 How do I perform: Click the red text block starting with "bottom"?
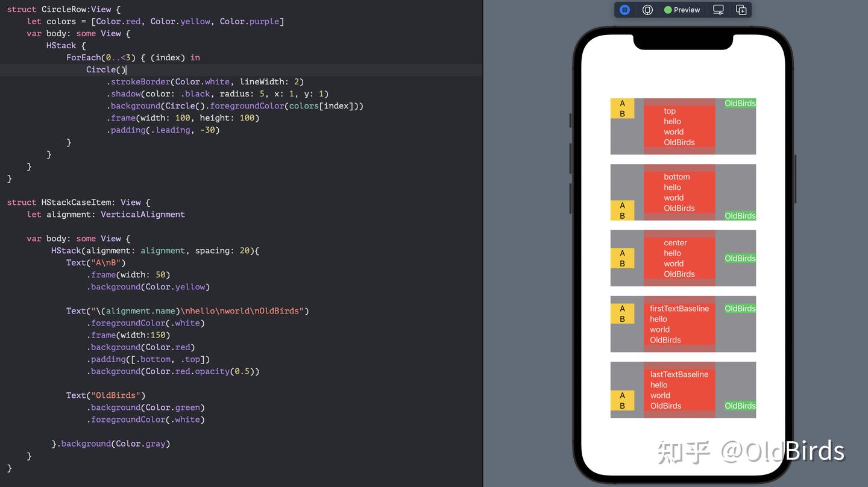[x=679, y=192]
